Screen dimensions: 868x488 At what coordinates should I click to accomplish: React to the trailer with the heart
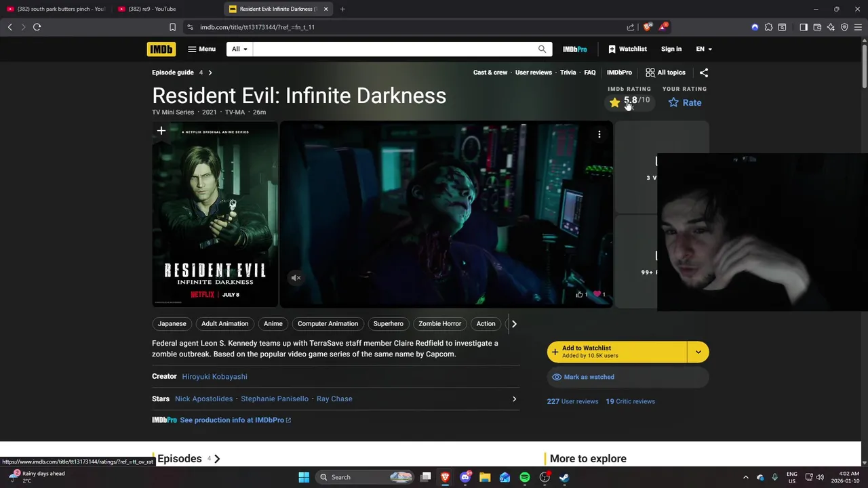(599, 294)
